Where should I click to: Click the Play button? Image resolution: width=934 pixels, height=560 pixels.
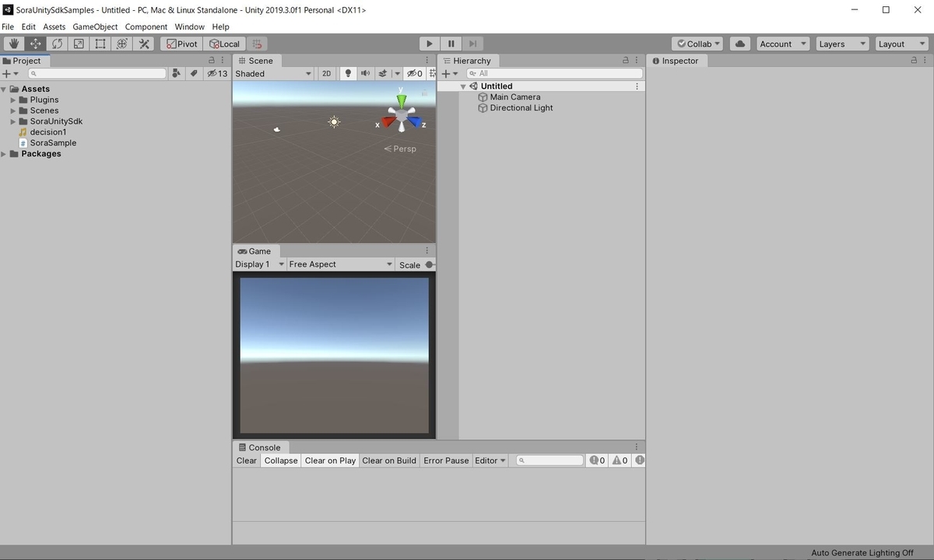pyautogui.click(x=429, y=44)
